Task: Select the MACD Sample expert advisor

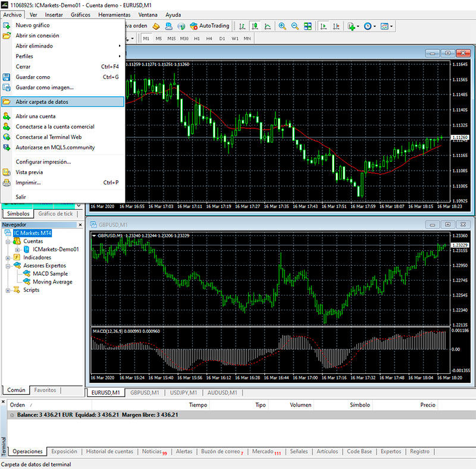Action: point(50,273)
